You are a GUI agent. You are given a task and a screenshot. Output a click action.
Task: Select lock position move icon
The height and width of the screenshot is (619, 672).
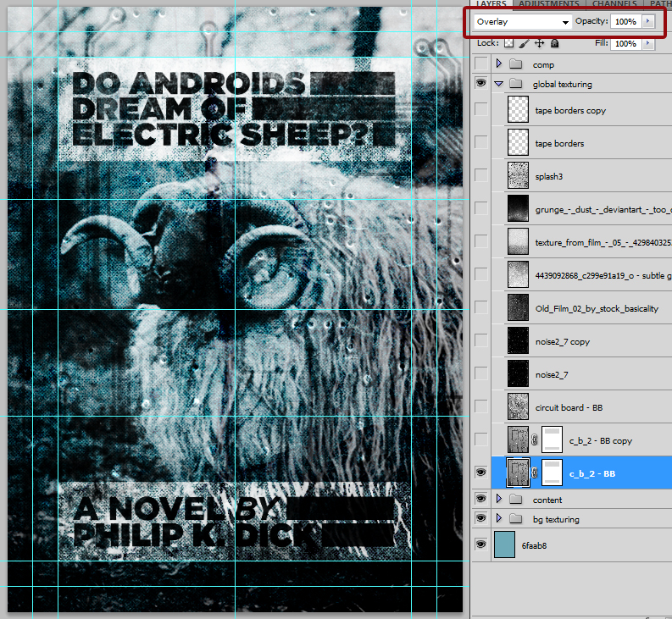(539, 43)
